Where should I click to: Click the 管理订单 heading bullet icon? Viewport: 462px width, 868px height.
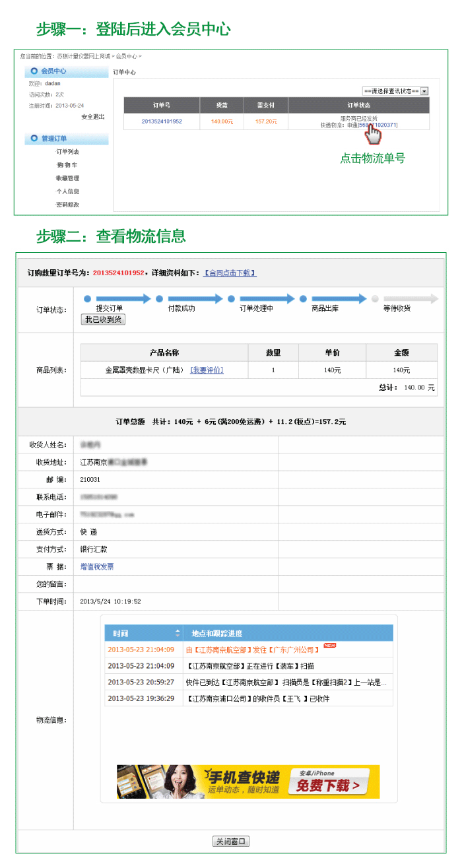(34, 139)
